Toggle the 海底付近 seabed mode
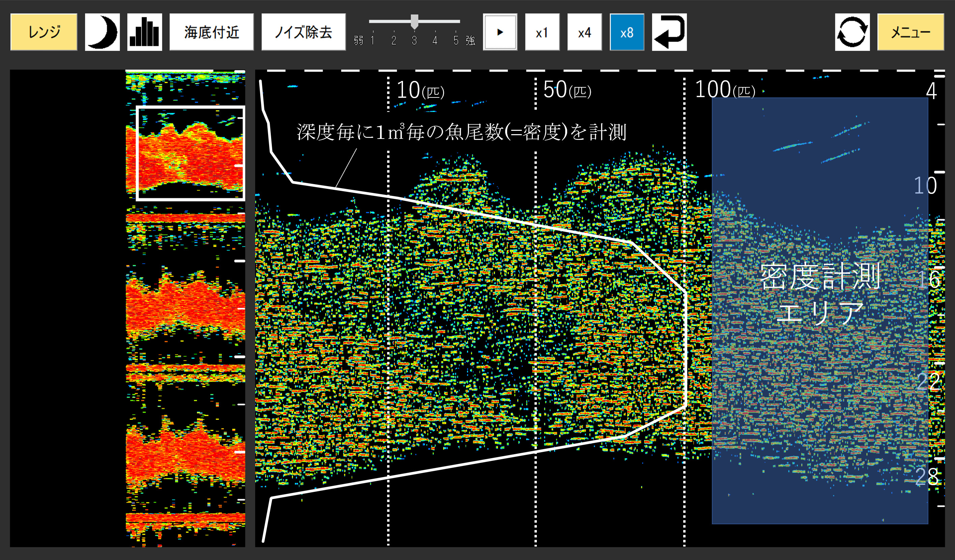The width and height of the screenshot is (955, 560). point(211,32)
